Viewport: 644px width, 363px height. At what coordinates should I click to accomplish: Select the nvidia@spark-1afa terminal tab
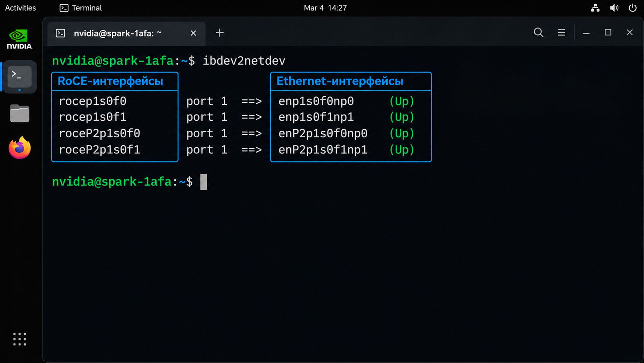click(x=126, y=34)
